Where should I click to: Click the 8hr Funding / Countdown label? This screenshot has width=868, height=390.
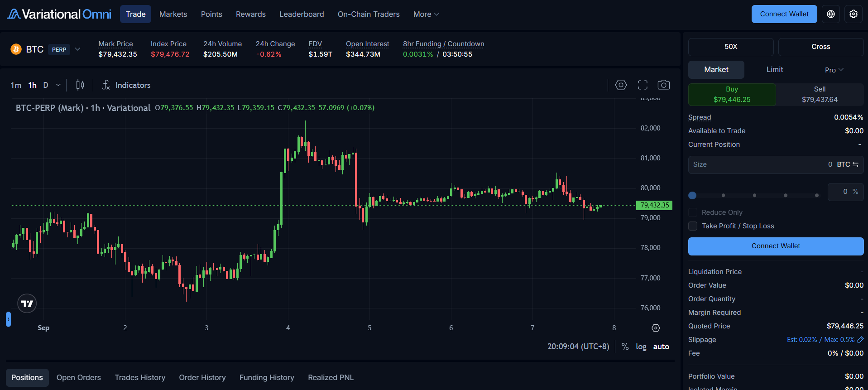point(443,44)
